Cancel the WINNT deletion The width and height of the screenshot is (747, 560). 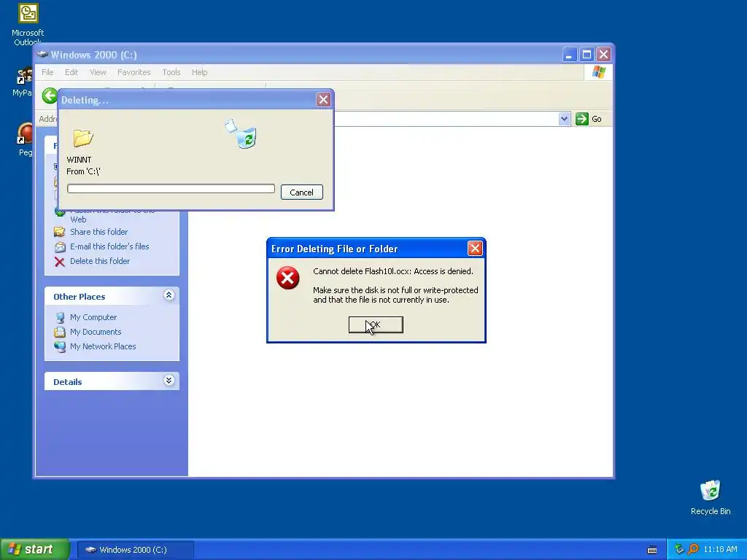click(x=301, y=192)
